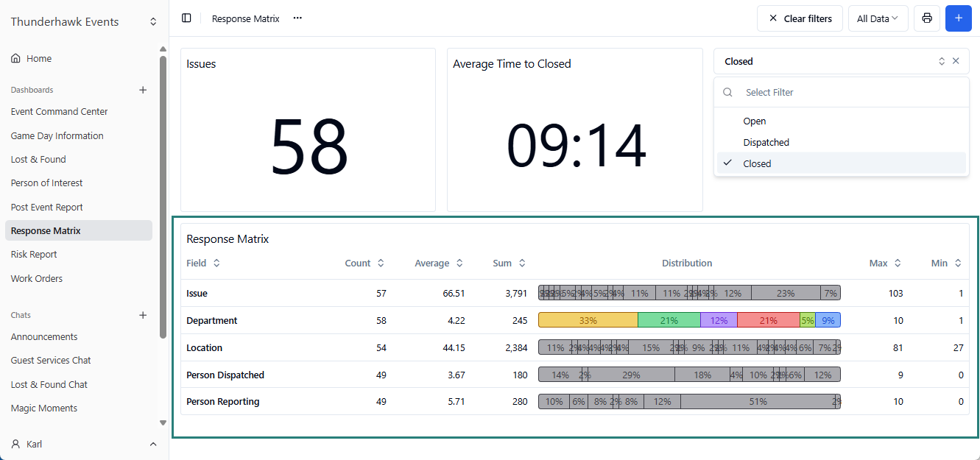
Task: Click the blue plus add button
Action: tap(958, 18)
